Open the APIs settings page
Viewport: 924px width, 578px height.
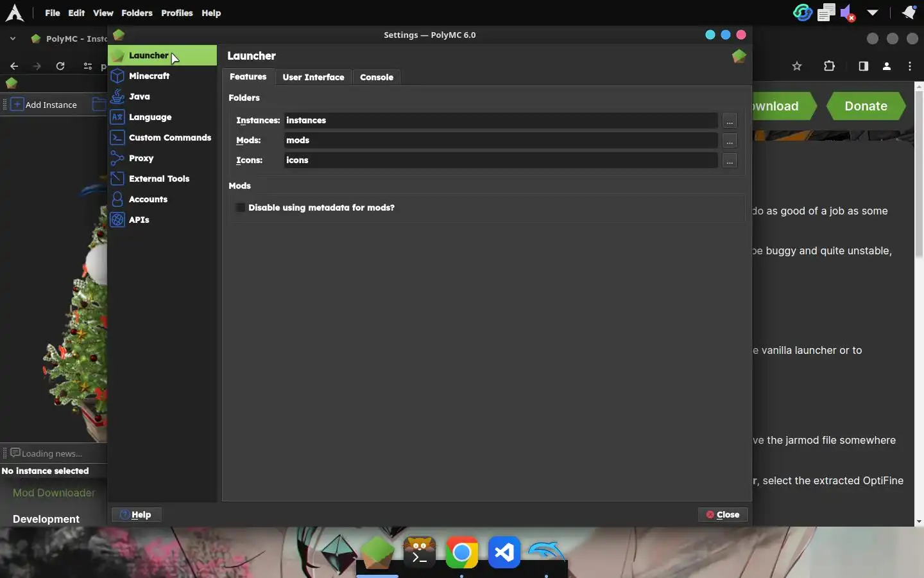pos(162,220)
